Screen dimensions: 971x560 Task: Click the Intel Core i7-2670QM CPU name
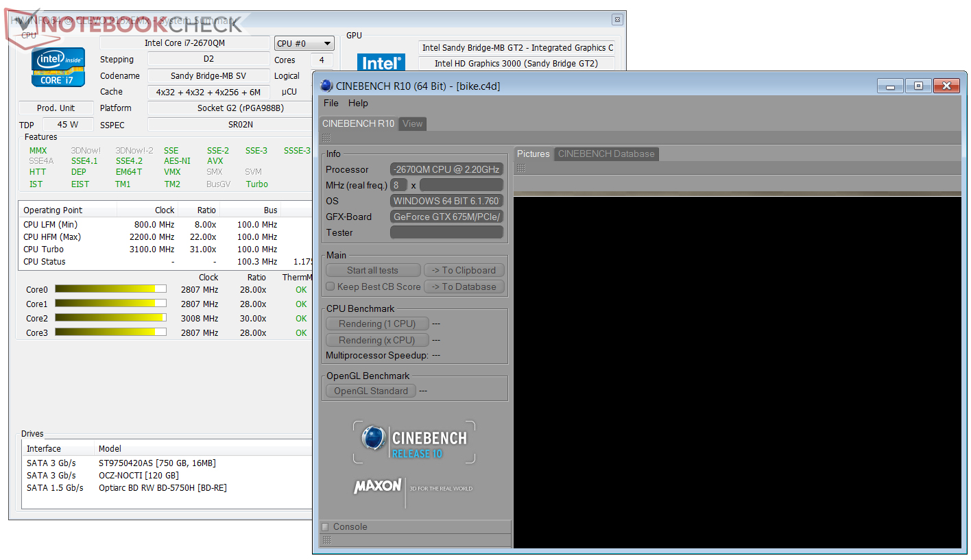[x=184, y=43]
